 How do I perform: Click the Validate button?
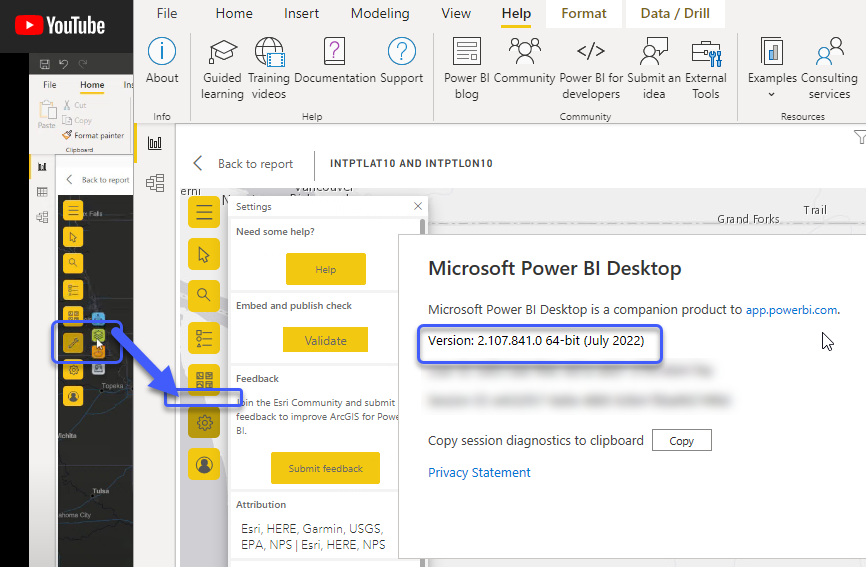click(325, 340)
